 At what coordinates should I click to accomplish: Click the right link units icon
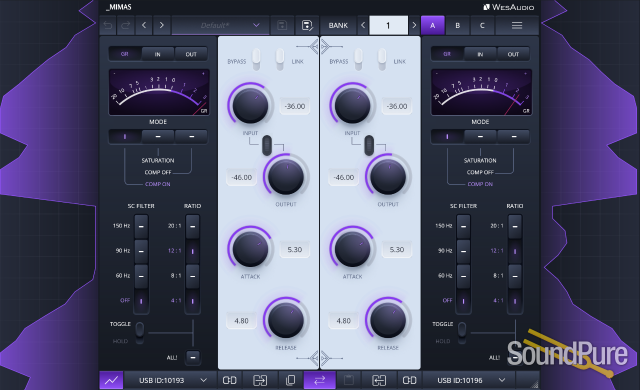pos(409,380)
